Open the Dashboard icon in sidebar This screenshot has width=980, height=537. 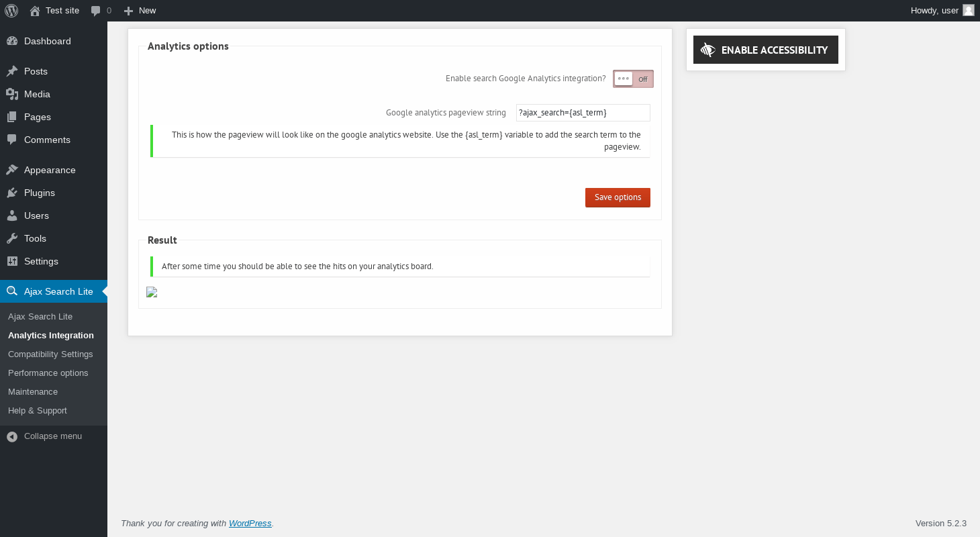[12, 41]
